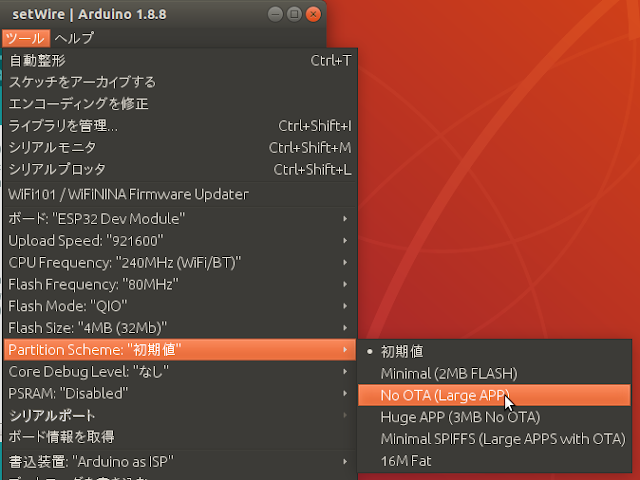Expand ボード: "ESP32 Dev Module" submenu
This screenshot has width=640, height=480.
(x=180, y=219)
